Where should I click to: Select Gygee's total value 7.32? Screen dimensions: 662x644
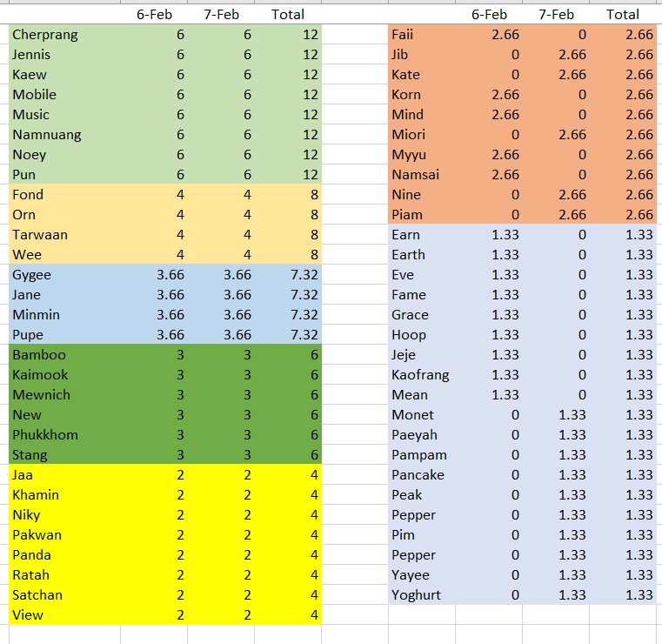point(288,275)
